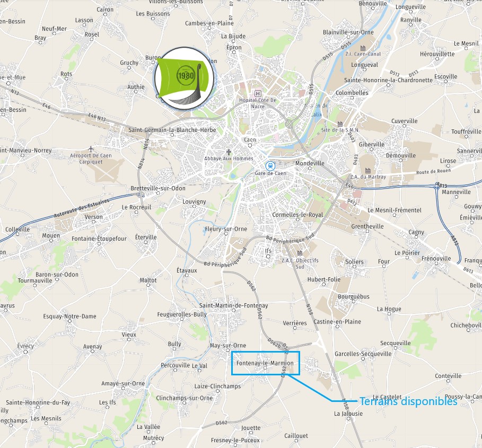
Task: Click the Gare de Caen train station icon
Action: tap(270, 166)
